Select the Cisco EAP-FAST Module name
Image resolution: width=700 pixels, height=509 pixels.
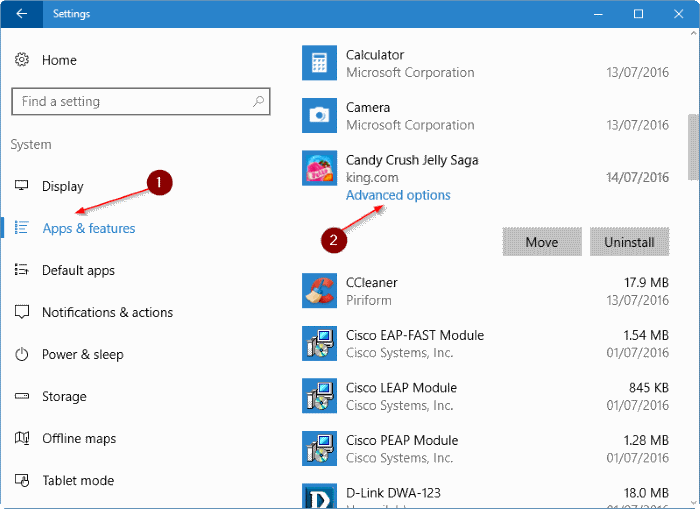tap(415, 335)
